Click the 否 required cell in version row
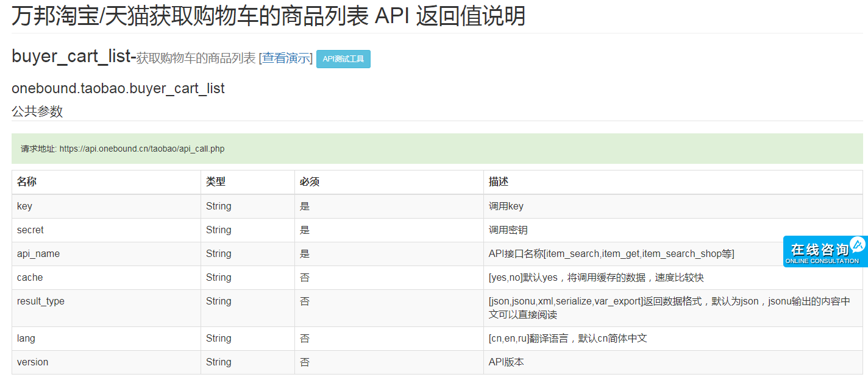 tap(389, 362)
